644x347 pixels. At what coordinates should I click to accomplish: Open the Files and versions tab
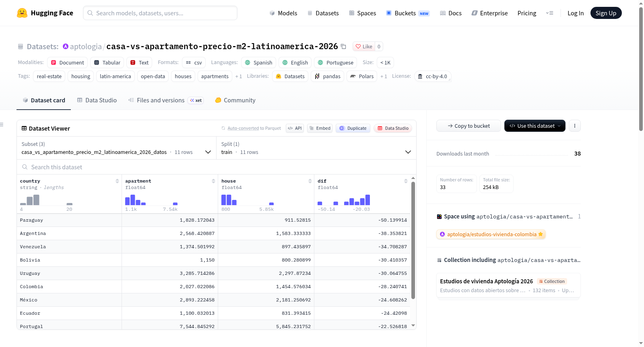pyautogui.click(x=165, y=100)
